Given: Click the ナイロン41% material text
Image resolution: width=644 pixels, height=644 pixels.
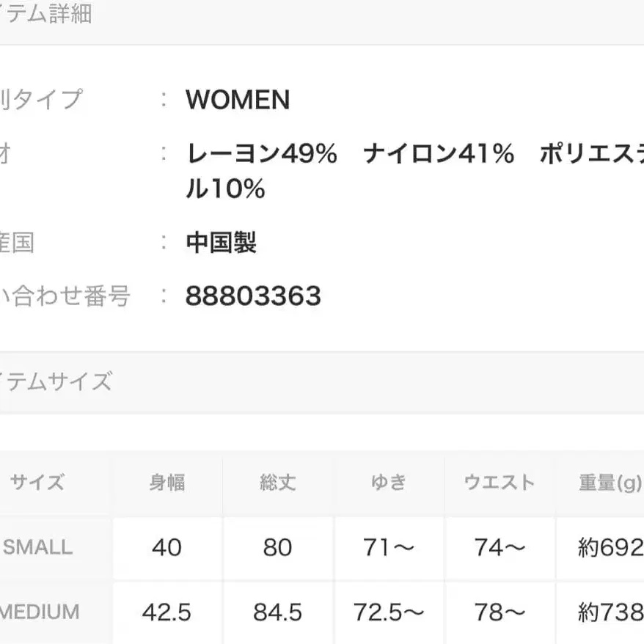Looking at the screenshot, I should pos(438,155).
